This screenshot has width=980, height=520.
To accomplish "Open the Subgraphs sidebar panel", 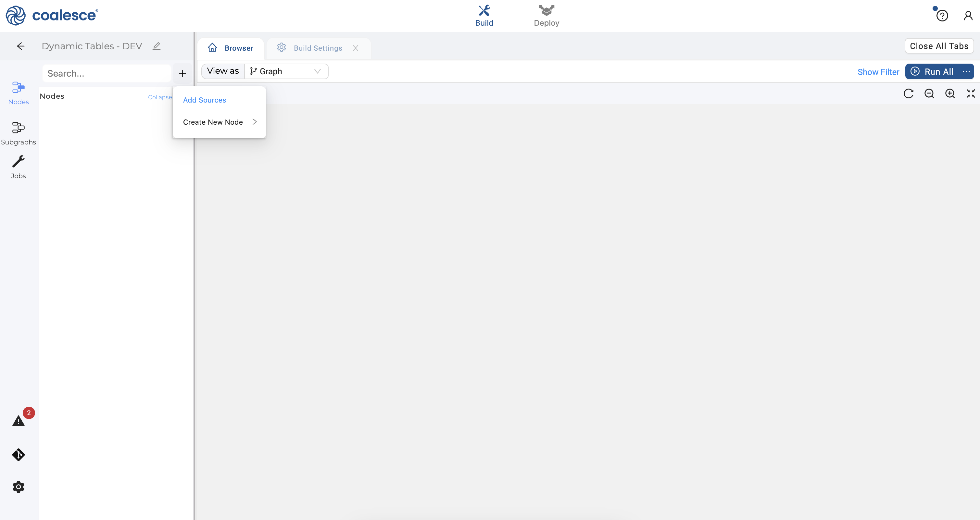I will [x=18, y=133].
